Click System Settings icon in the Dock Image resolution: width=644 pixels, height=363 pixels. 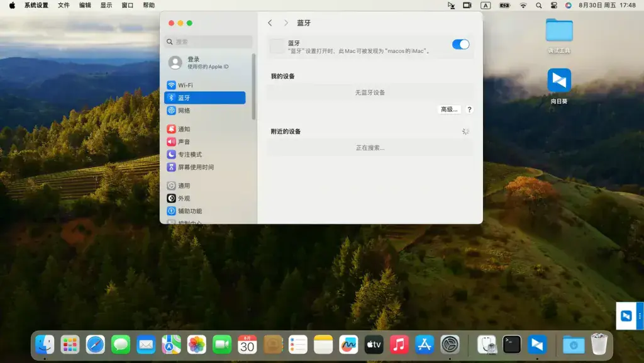coord(450,345)
